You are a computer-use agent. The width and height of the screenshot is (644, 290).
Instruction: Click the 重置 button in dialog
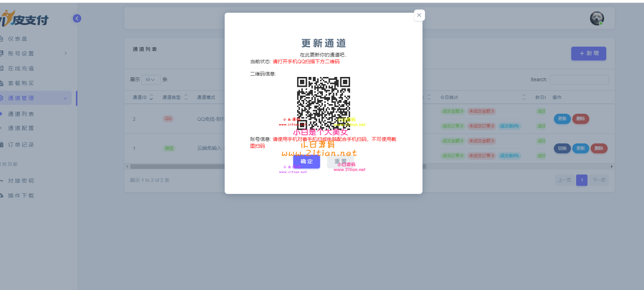pos(340,161)
